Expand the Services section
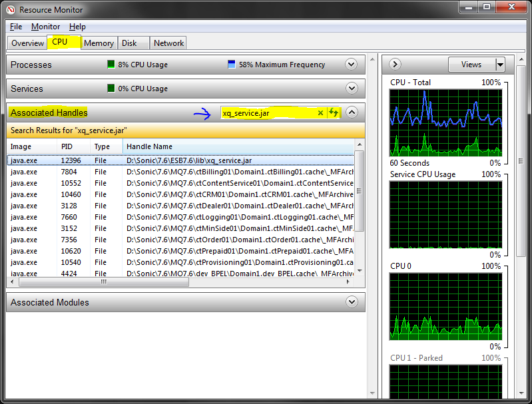 pyautogui.click(x=352, y=89)
